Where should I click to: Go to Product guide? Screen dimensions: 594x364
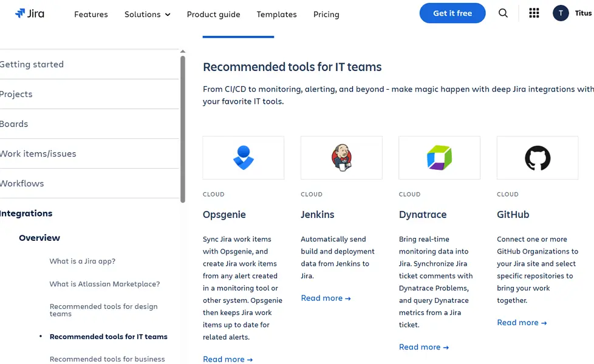point(213,15)
